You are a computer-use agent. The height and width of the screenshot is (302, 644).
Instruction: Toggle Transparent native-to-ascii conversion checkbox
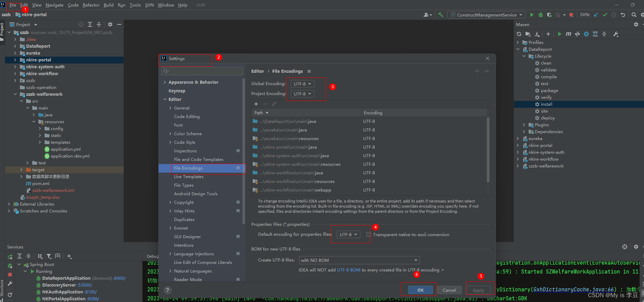point(369,234)
